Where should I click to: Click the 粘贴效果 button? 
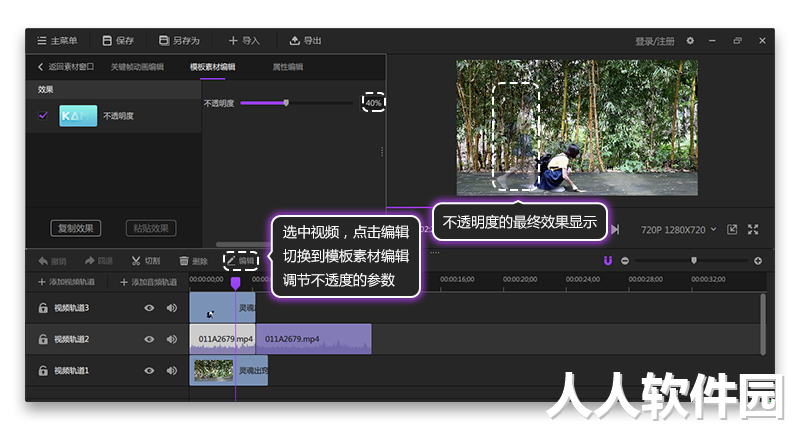coord(151,228)
